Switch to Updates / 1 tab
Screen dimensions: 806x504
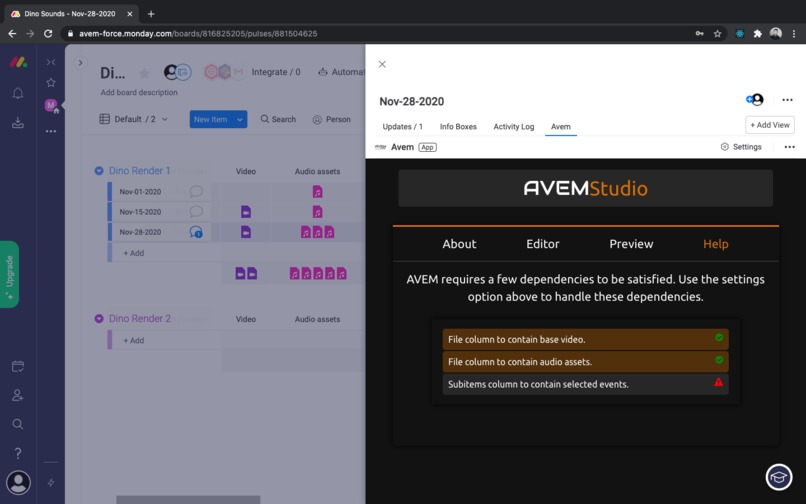[402, 127]
